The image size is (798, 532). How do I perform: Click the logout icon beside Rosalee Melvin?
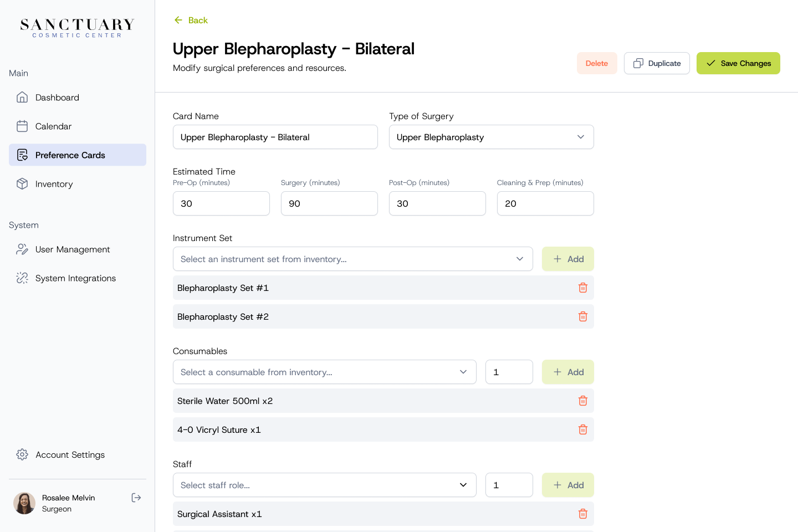[136, 498]
